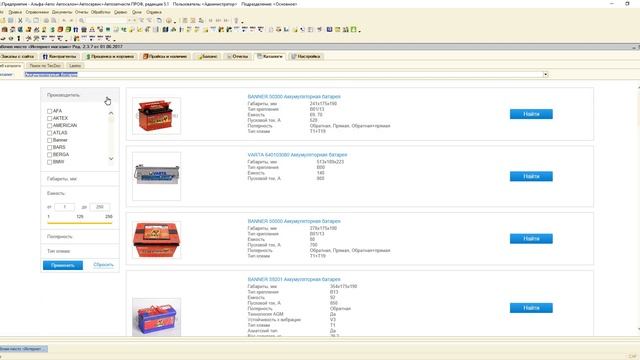
Task: Toggle the BARS manufacturer checkbox
Action: [x=49, y=147]
